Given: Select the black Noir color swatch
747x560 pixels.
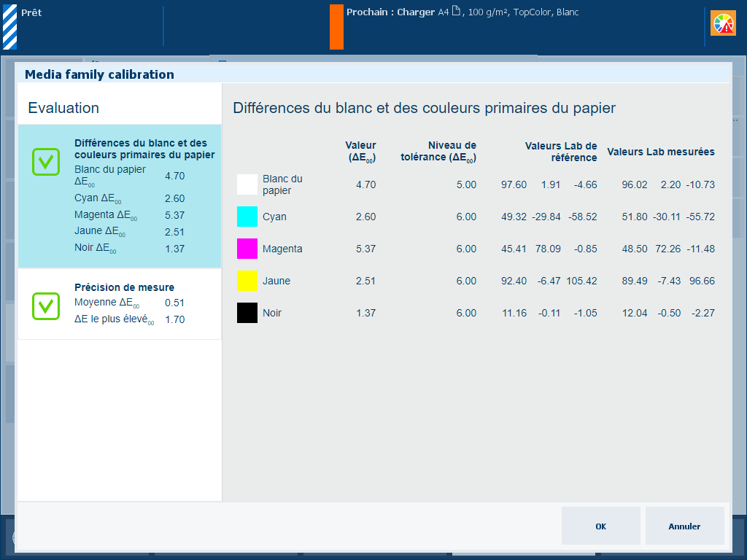Looking at the screenshot, I should coord(247,313).
